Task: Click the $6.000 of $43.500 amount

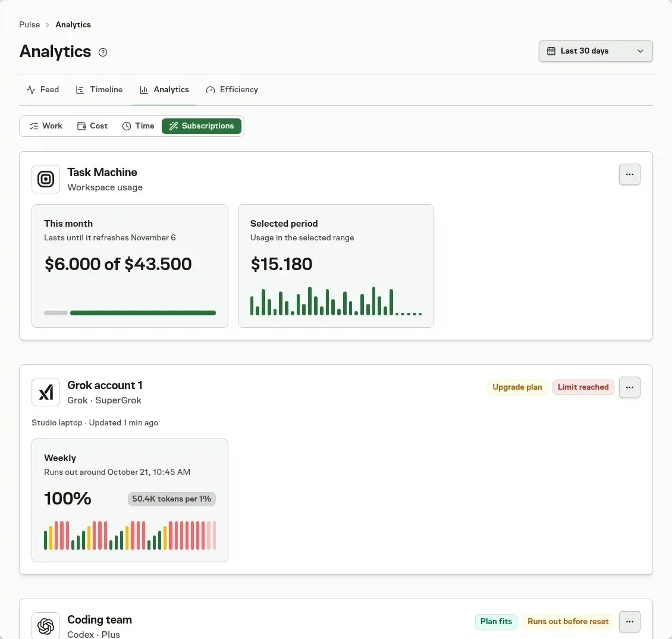Action: click(118, 264)
